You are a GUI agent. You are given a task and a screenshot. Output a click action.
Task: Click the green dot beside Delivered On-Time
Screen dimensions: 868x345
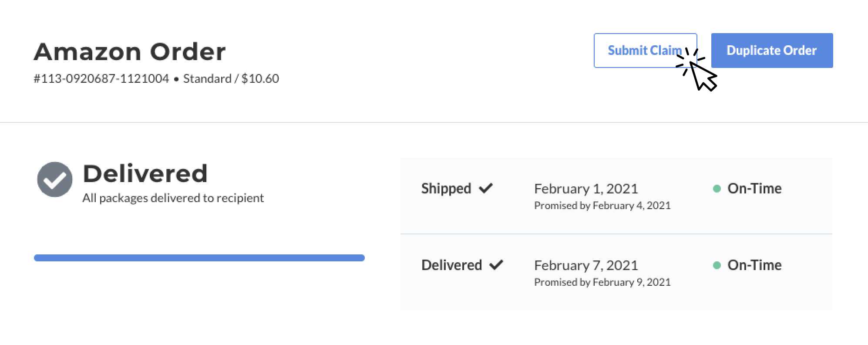tap(717, 265)
